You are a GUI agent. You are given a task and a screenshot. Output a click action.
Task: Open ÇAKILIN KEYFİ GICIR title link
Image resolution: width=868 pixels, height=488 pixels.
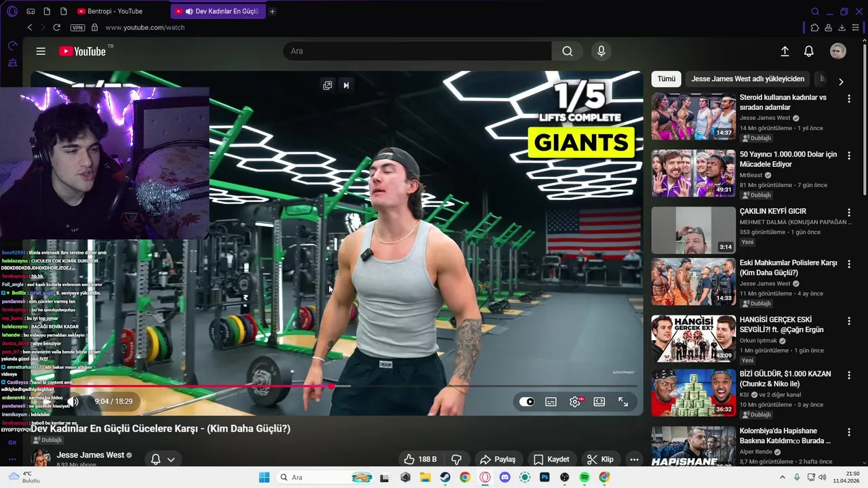[772, 211]
